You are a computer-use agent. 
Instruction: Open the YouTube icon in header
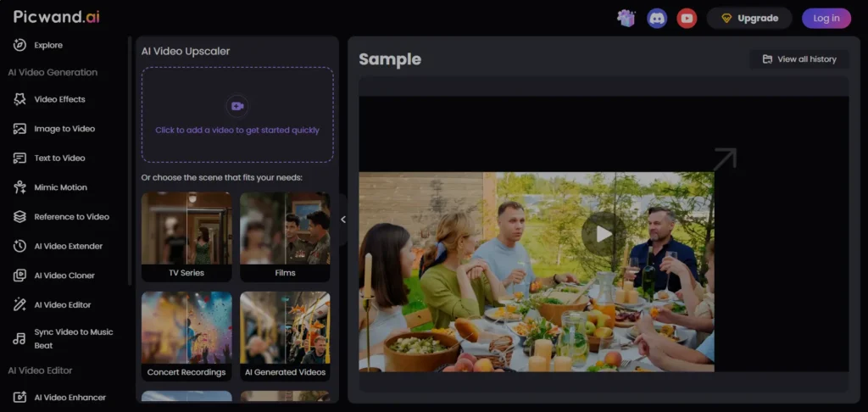687,19
